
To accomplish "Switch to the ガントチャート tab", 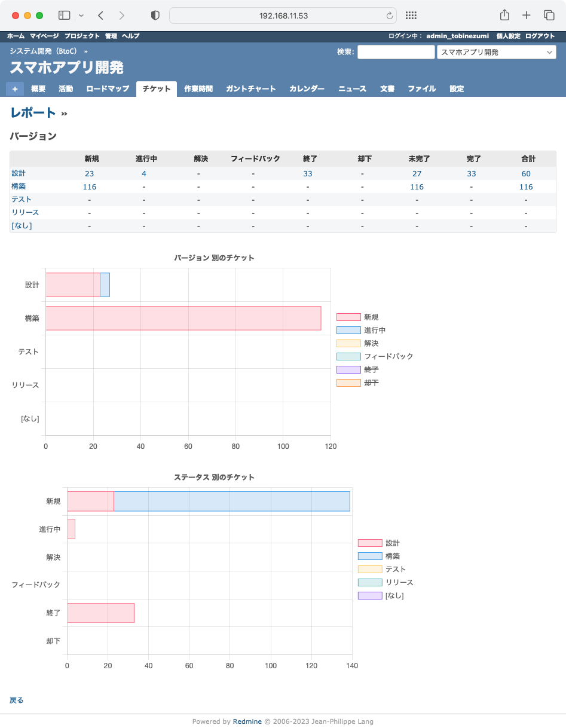I will tap(250, 88).
